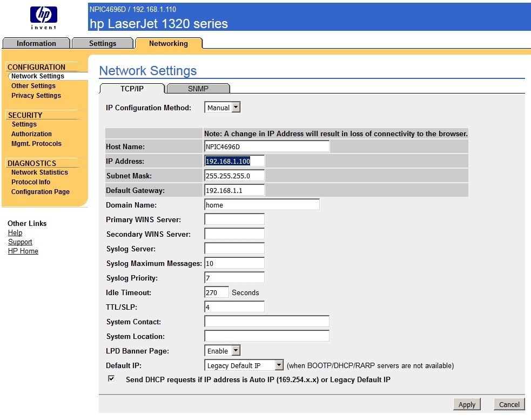
Task: Open the Default IP dropdown
Action: (x=244, y=365)
